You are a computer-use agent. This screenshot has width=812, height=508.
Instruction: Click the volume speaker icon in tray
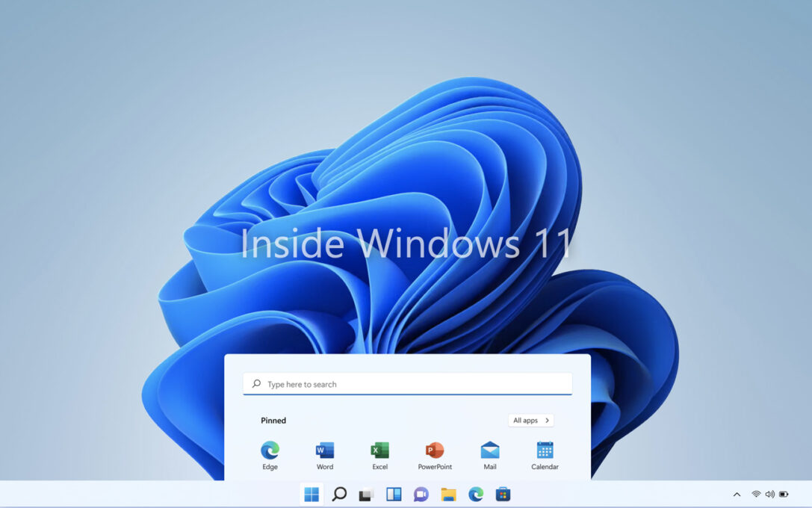coord(769,495)
